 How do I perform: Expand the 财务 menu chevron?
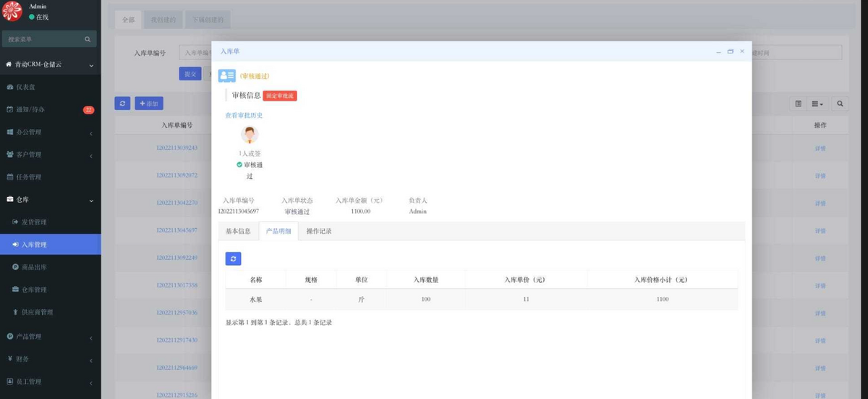coord(91,359)
